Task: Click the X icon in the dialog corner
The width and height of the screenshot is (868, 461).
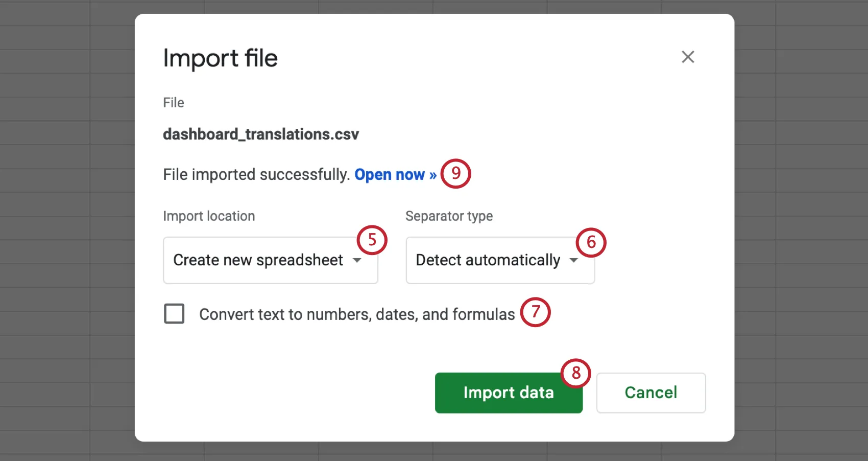Action: pos(688,57)
